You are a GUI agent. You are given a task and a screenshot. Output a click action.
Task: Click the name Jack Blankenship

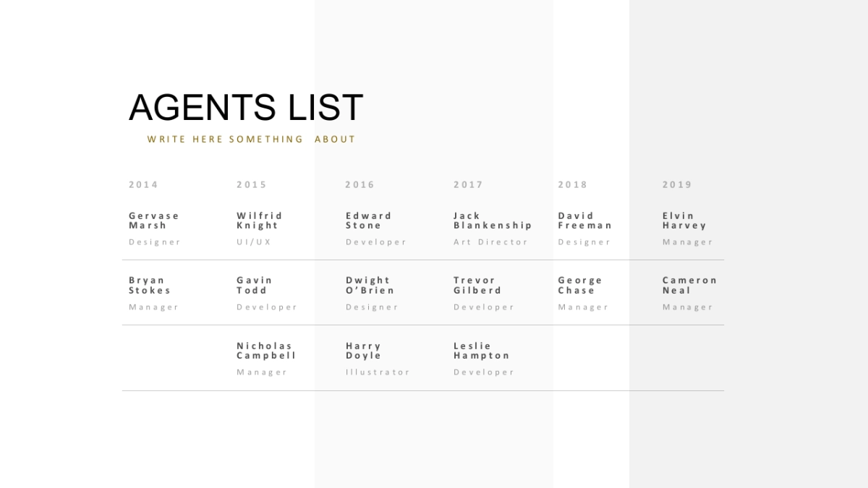[492, 221]
